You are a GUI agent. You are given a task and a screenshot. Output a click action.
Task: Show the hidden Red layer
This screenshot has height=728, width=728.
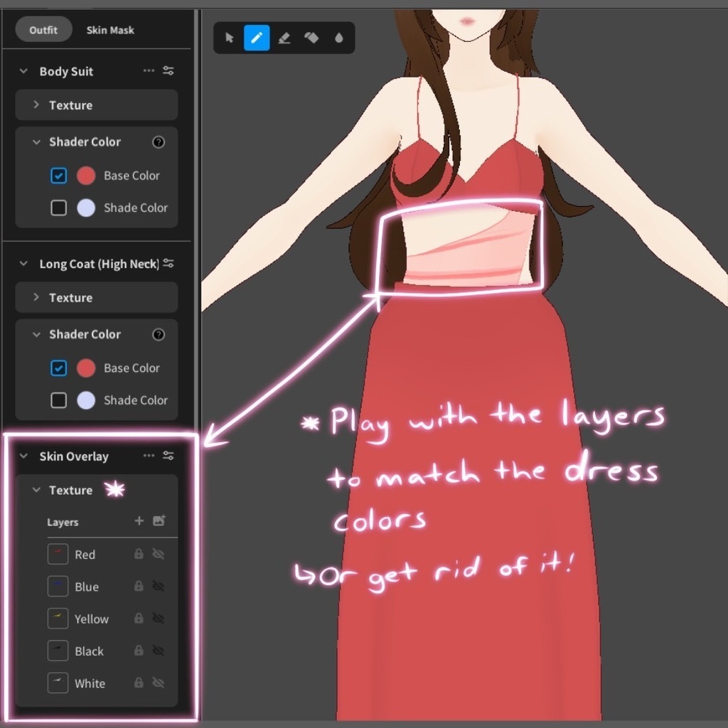(x=159, y=554)
